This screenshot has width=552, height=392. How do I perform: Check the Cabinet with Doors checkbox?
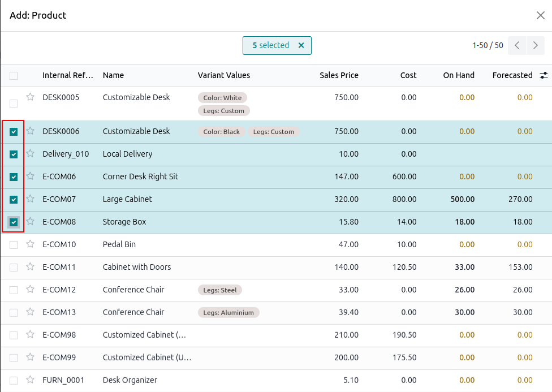click(x=14, y=268)
